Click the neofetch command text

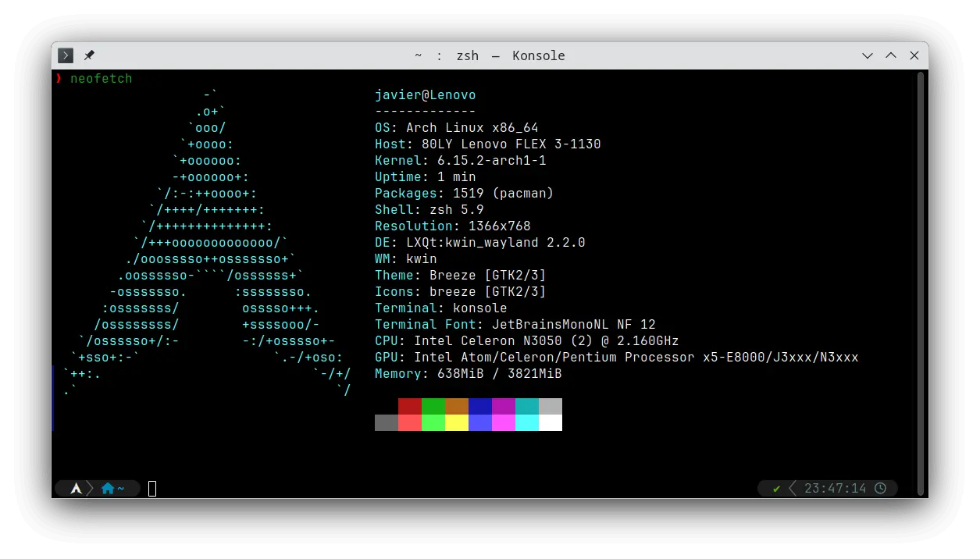pos(102,79)
